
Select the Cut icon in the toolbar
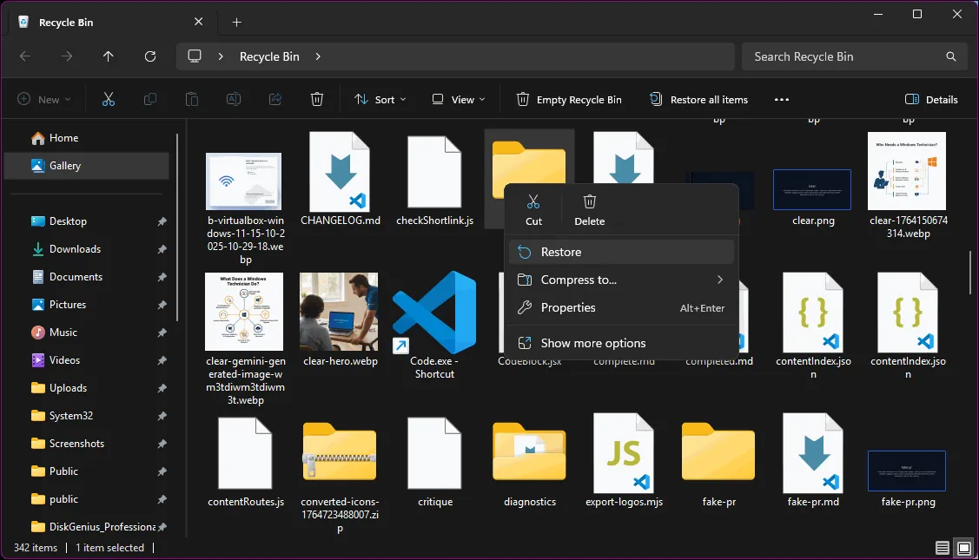108,99
